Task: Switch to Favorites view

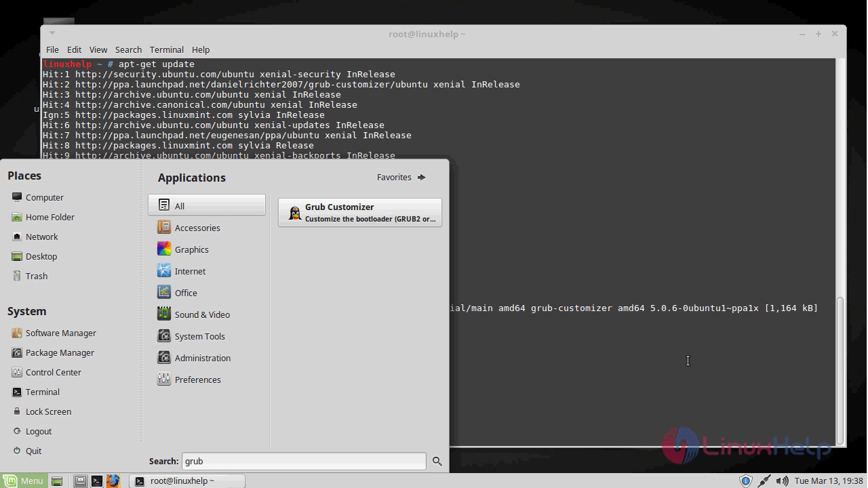Action: (401, 177)
